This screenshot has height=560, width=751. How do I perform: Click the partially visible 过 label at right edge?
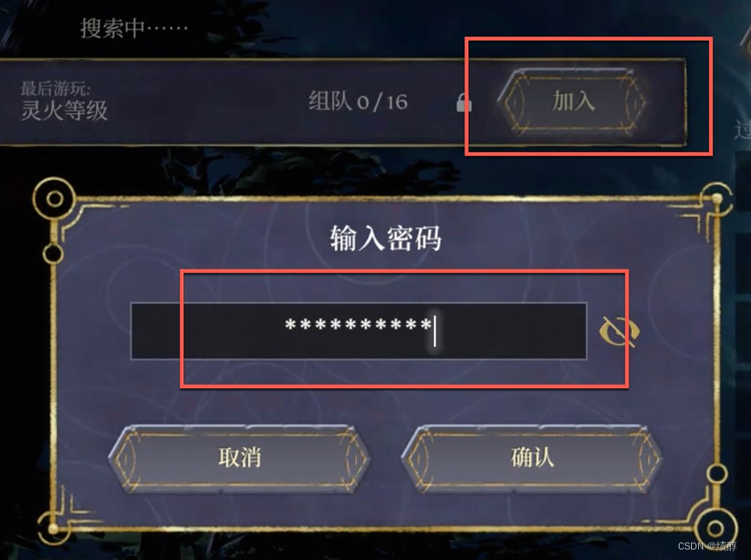click(x=742, y=129)
